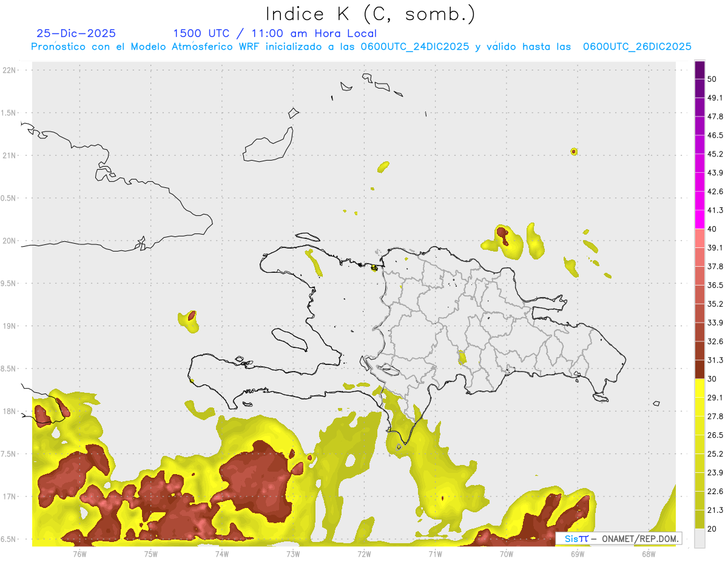Click the "31.3" color scale value
The height and width of the screenshot is (562, 728).
716,361
